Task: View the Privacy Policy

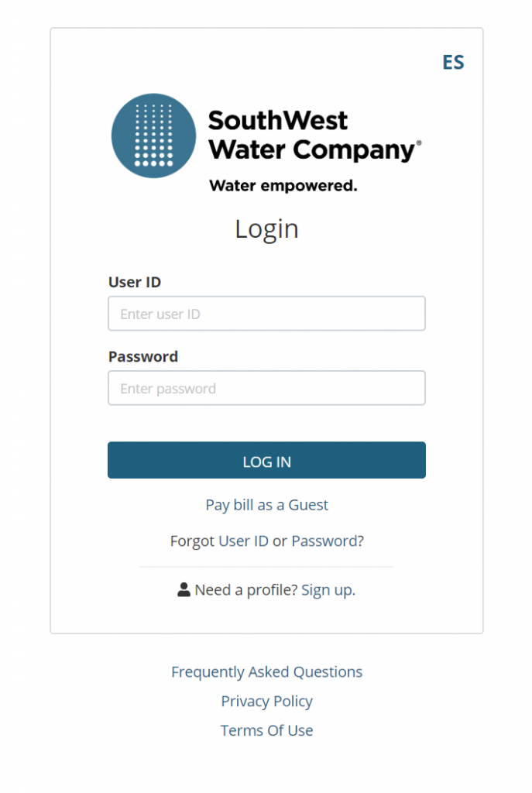Action: pyautogui.click(x=266, y=702)
